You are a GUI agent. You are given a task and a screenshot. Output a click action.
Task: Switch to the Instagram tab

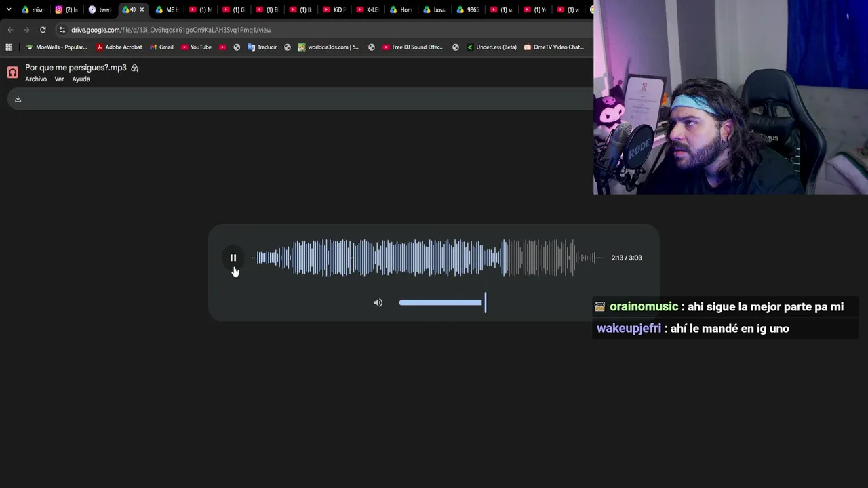[x=66, y=9]
